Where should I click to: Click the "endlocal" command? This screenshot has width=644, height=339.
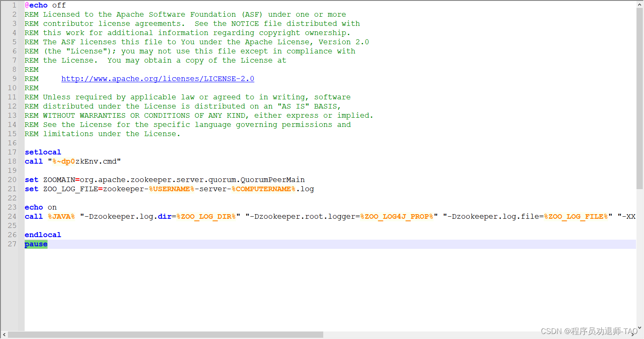pyautogui.click(x=43, y=235)
